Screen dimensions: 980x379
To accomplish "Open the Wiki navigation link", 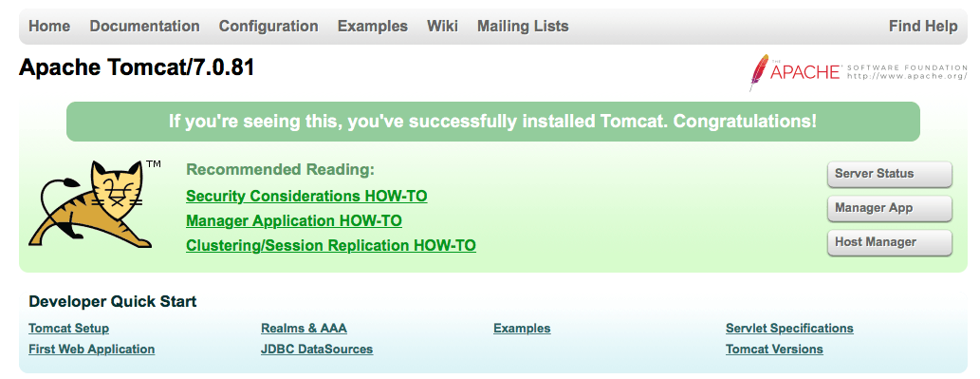I will [442, 27].
